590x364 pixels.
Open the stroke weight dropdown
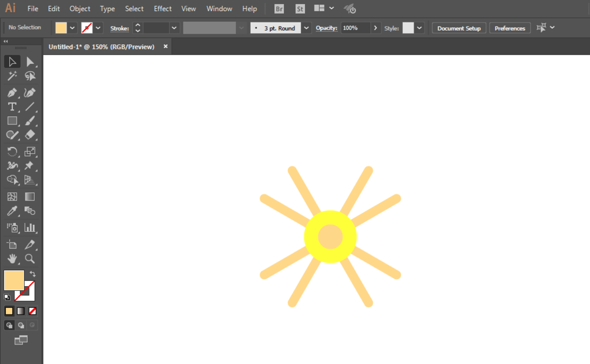tap(174, 28)
